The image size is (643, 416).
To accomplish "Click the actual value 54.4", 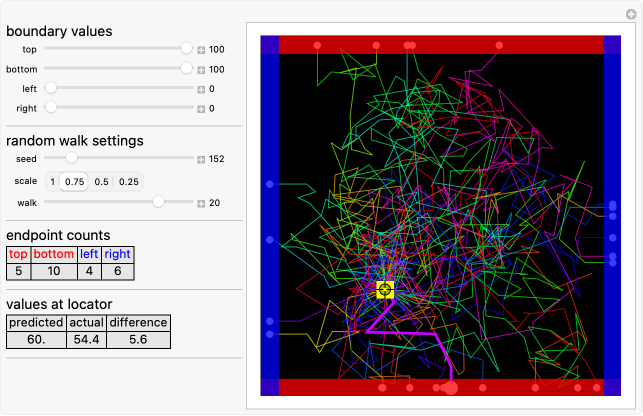I will [87, 340].
